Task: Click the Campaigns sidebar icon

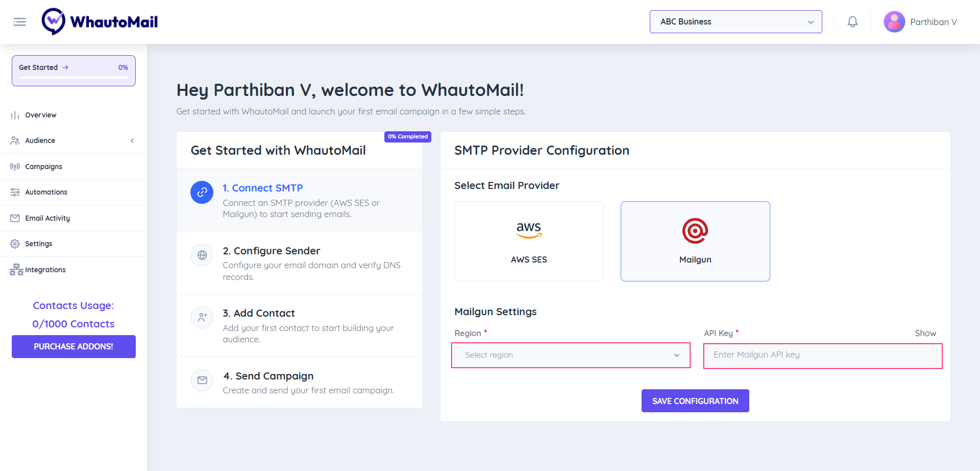Action: [14, 166]
